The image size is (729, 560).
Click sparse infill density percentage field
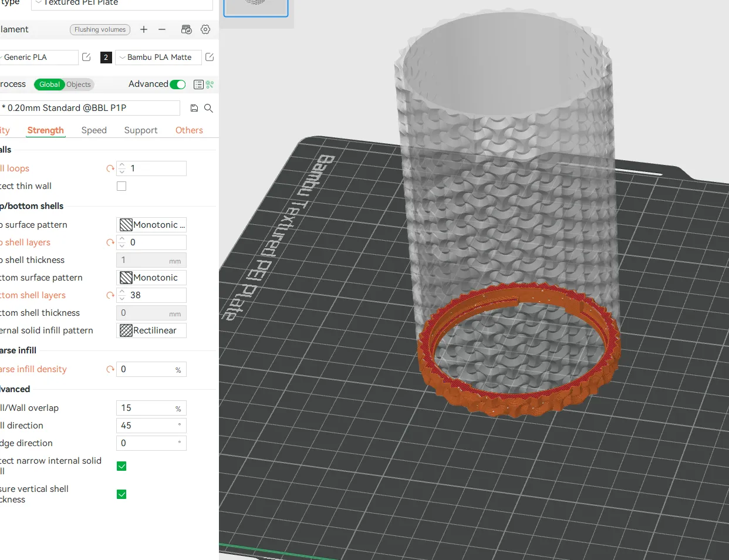click(151, 369)
